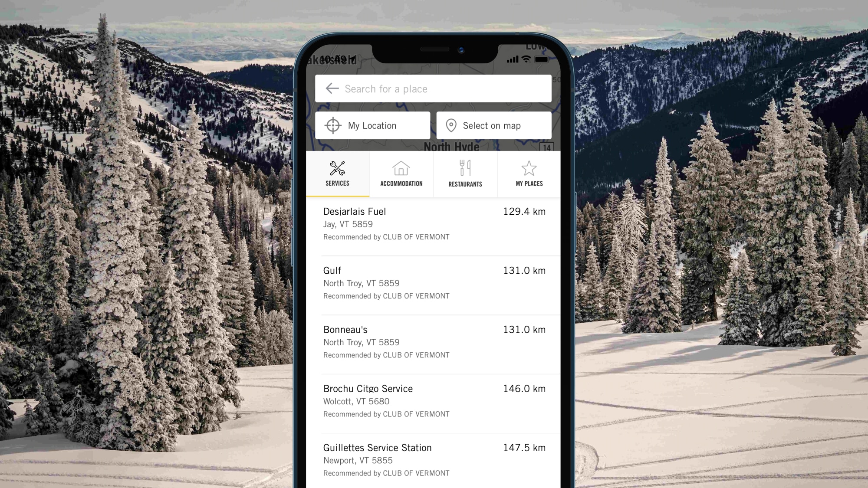The image size is (868, 488).
Task: Open Brochu Citgo Service listing
Action: 434,400
